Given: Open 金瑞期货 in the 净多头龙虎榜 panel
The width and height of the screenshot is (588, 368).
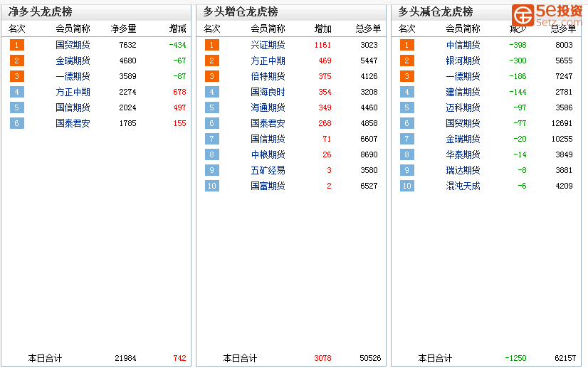Looking at the screenshot, I should 73,61.
